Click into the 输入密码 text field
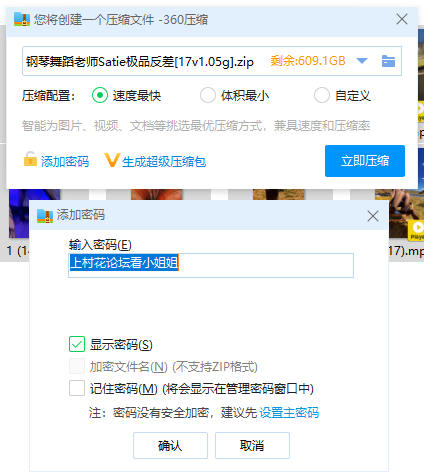The image size is (424, 476). click(x=211, y=265)
